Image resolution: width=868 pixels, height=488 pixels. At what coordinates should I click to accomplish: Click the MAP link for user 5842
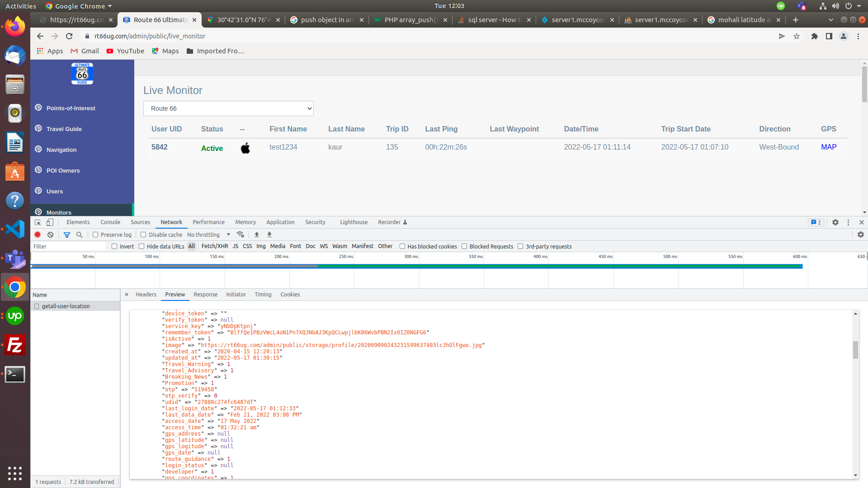(x=829, y=147)
